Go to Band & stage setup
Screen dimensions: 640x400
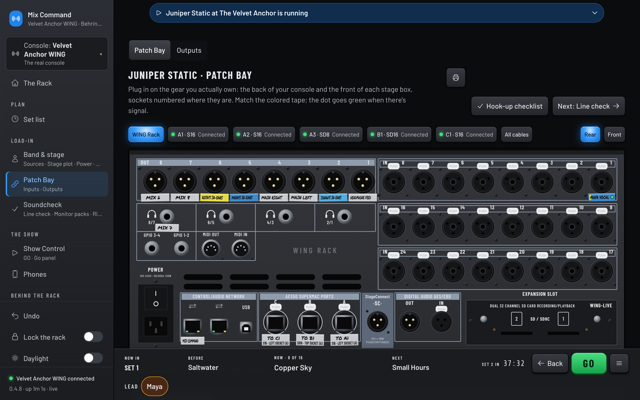coord(57,158)
